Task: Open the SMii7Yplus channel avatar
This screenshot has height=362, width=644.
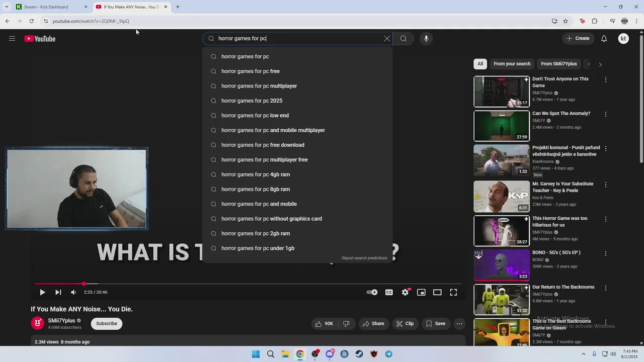Action: (x=38, y=323)
